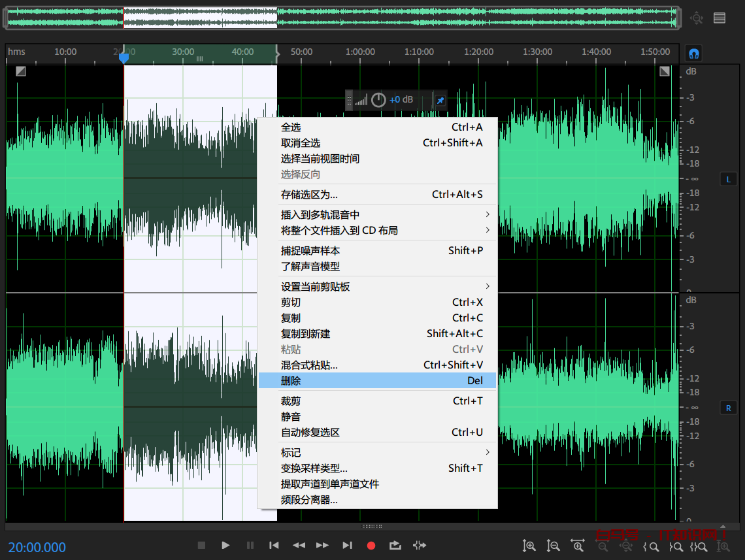The height and width of the screenshot is (560, 745).
Task: Toggle loop playback icon
Action: click(x=395, y=545)
